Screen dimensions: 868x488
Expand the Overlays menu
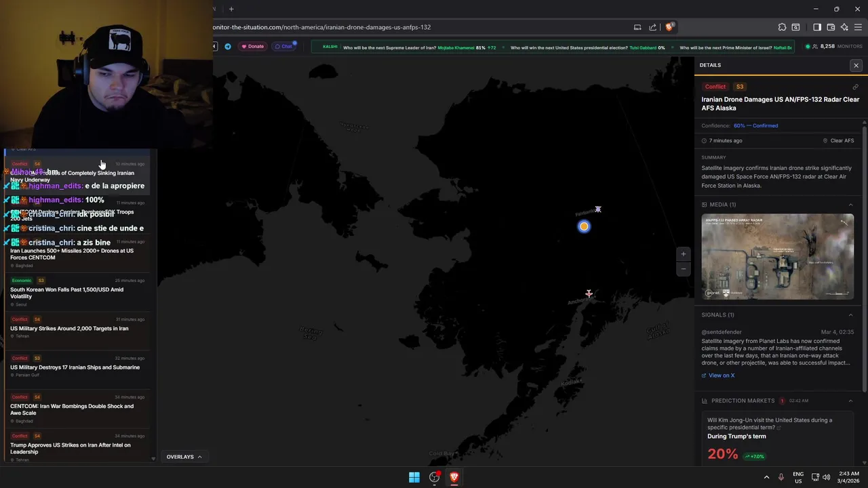[184, 457]
